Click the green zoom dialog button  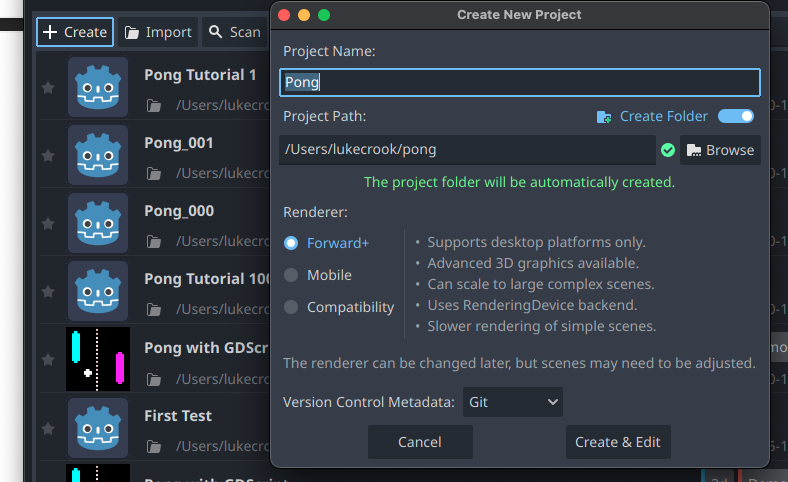[324, 15]
